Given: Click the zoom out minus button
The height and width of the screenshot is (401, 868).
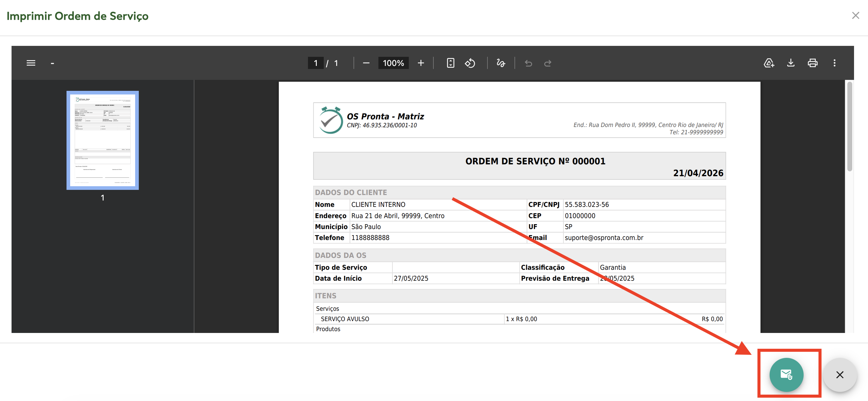Looking at the screenshot, I should (366, 63).
